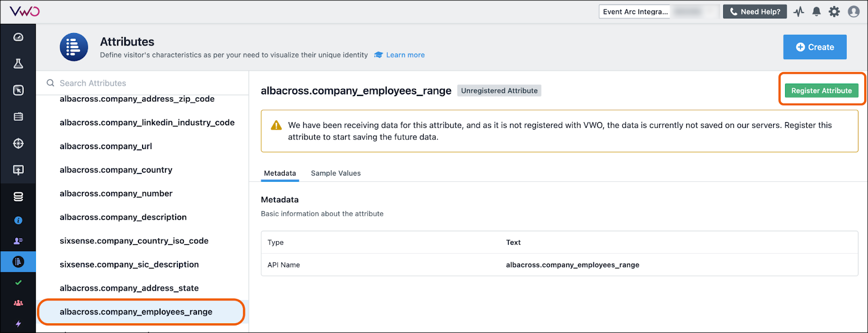Click the Metadata section heading
Screen dimensions: 868x333
[x=280, y=200]
